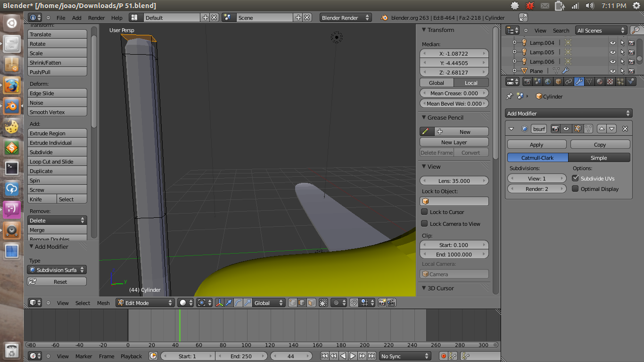
Task: Open the Subdivision Surface type dropdown
Action: point(57,270)
